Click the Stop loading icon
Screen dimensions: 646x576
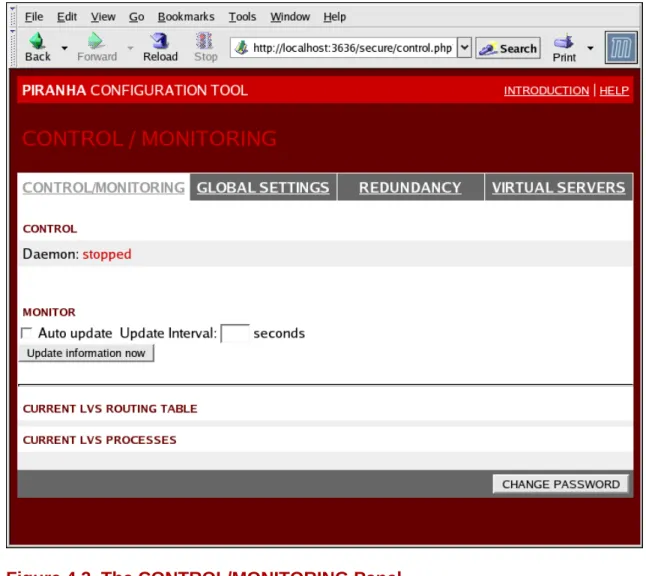[204, 41]
